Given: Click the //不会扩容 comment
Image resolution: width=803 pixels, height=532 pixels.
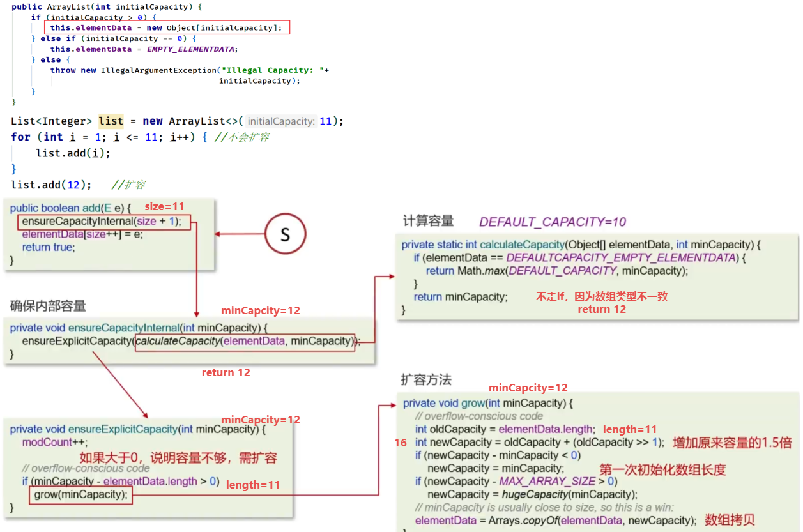Looking at the screenshot, I should (241, 137).
